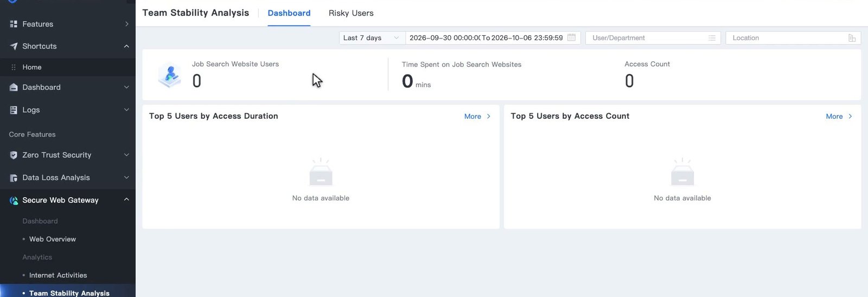
Task: Switch to the Dashboard tab
Action: 289,13
